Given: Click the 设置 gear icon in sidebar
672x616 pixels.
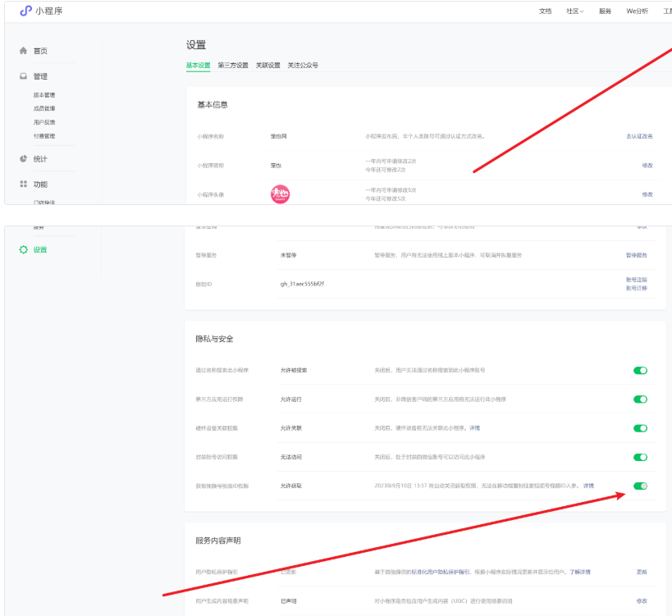Looking at the screenshot, I should pyautogui.click(x=23, y=249).
